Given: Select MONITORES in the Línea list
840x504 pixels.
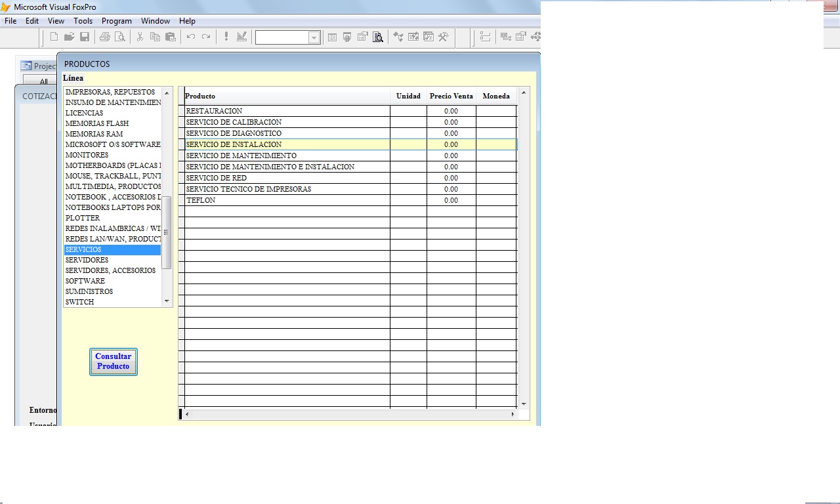Looking at the screenshot, I should [x=112, y=155].
